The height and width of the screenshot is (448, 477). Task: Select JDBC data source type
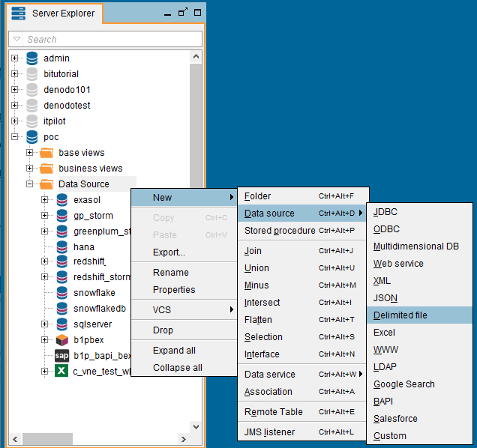coord(419,212)
